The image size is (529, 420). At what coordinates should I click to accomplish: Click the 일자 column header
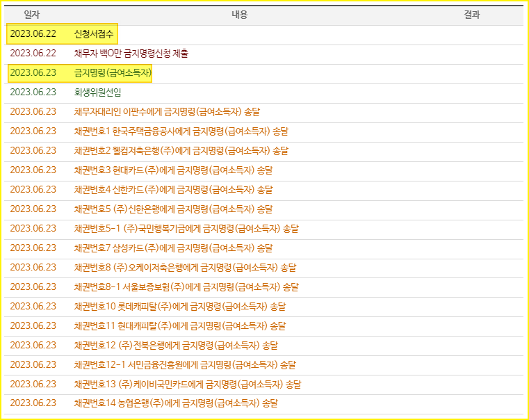pyautogui.click(x=32, y=15)
